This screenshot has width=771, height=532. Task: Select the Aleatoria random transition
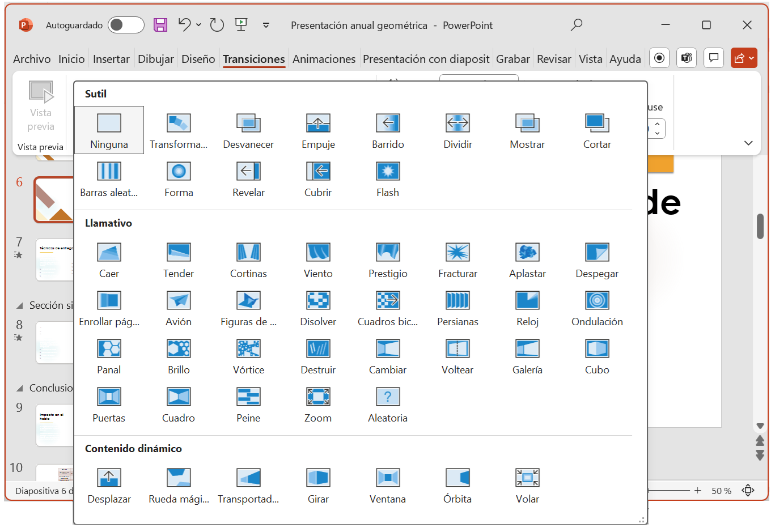(x=388, y=405)
